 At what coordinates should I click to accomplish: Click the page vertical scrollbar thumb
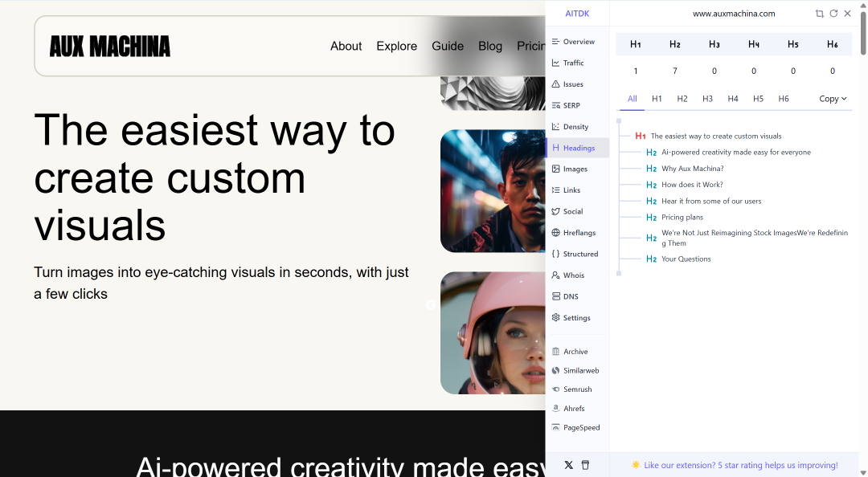(x=863, y=33)
